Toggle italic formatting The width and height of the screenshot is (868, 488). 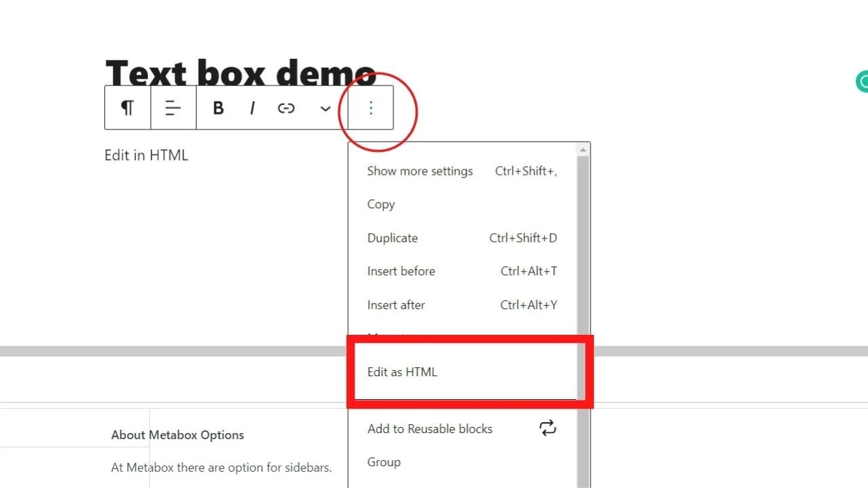252,108
